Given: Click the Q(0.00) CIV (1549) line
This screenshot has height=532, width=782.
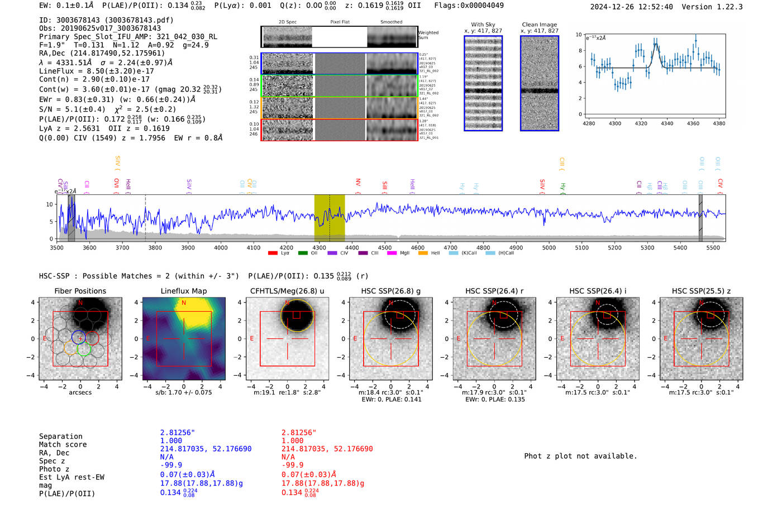Looking at the screenshot, I should (131, 138).
